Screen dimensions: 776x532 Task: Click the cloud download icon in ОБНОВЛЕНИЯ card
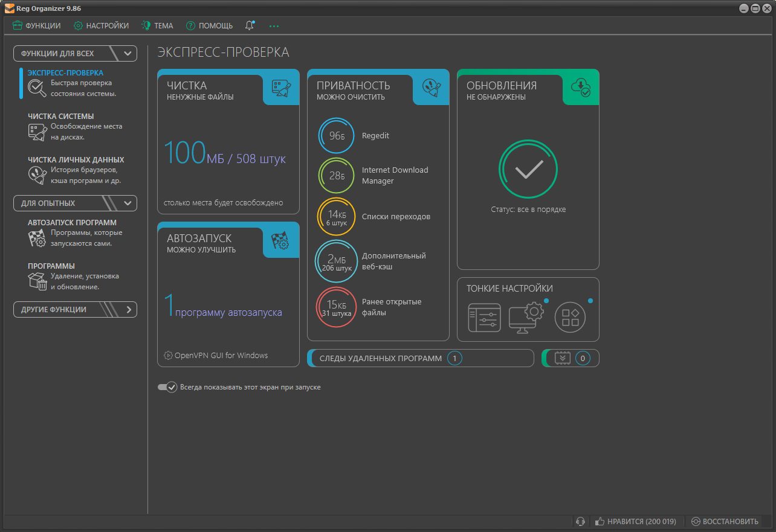tap(581, 88)
